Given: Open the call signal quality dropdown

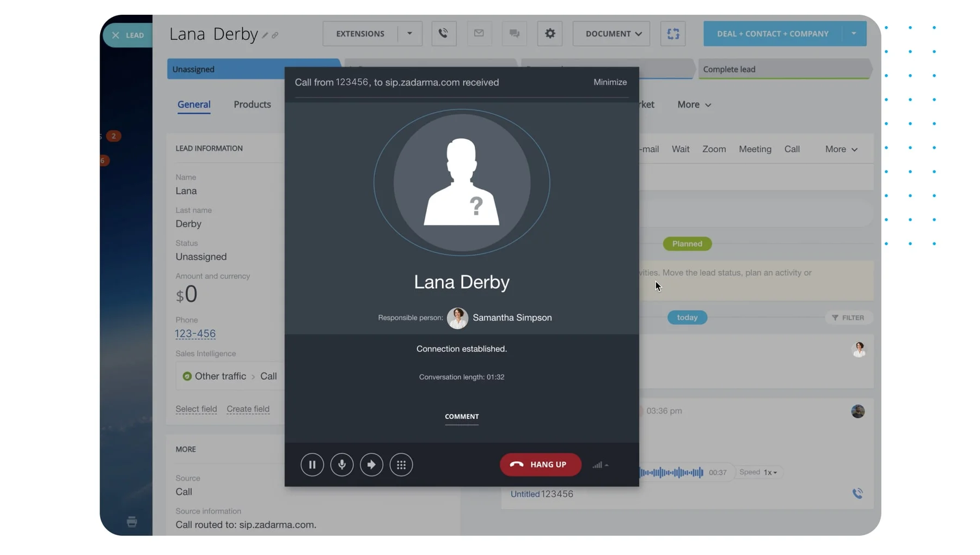Looking at the screenshot, I should [601, 465].
